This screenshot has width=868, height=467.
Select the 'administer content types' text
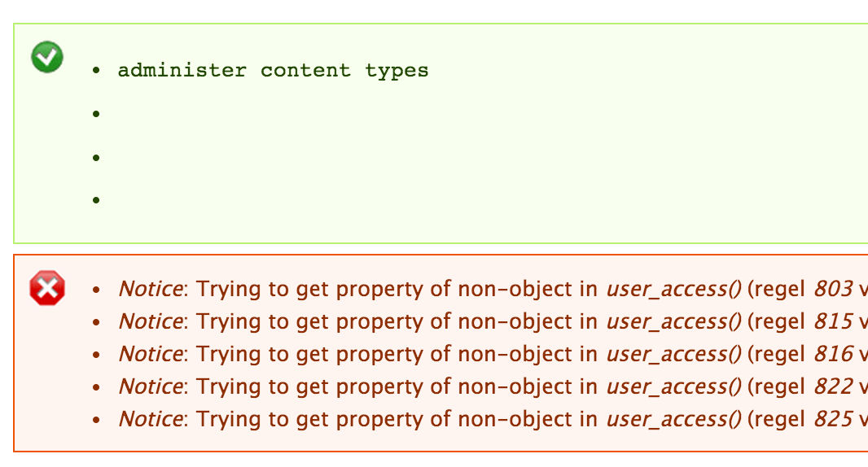[x=273, y=70]
